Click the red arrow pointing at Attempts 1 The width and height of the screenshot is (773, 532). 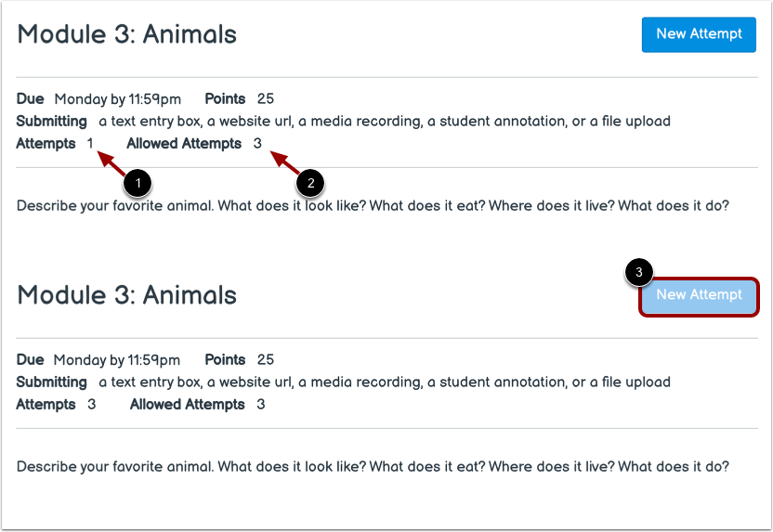(x=111, y=162)
